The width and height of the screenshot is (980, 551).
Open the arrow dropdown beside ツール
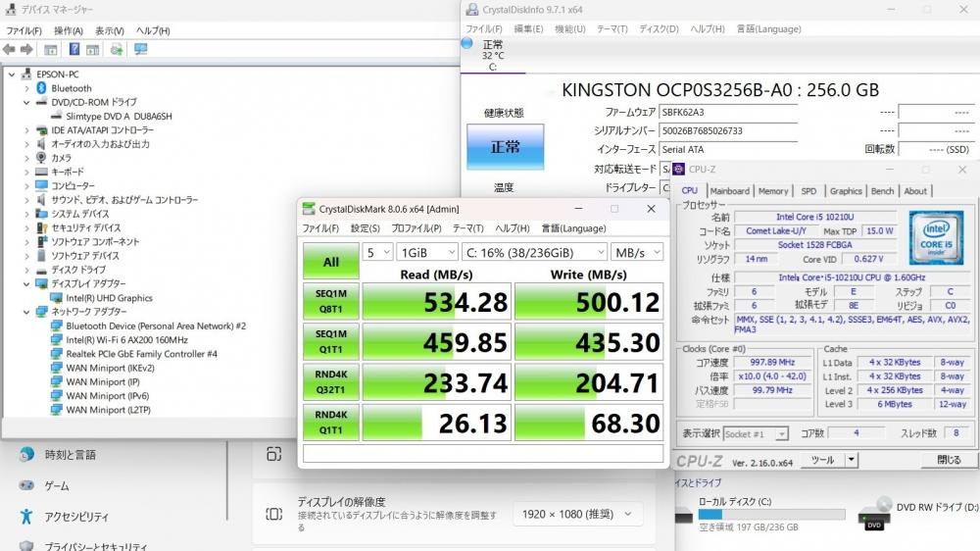coord(851,460)
